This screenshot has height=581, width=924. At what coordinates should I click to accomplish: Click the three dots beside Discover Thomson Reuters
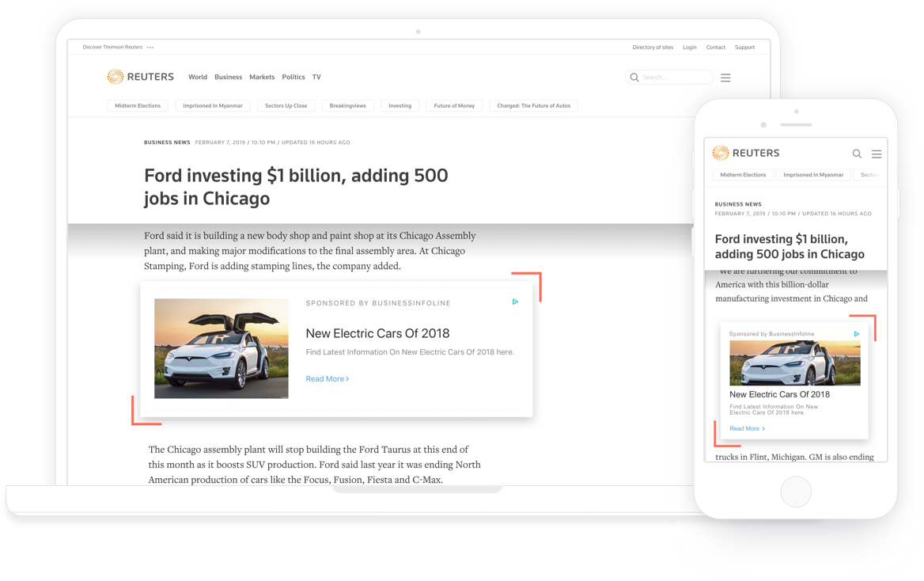pos(150,47)
